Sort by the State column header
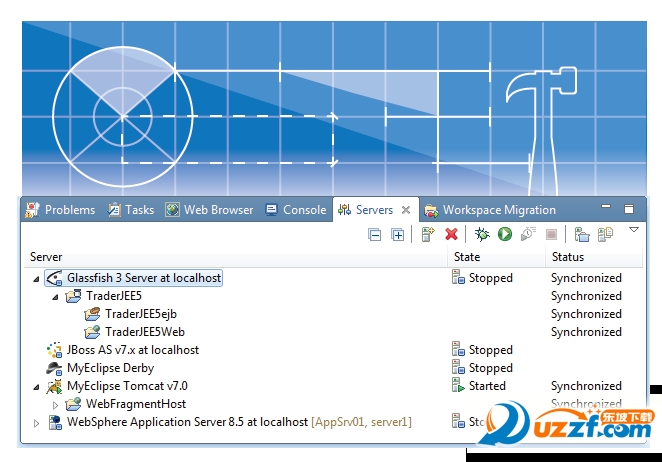 click(467, 257)
